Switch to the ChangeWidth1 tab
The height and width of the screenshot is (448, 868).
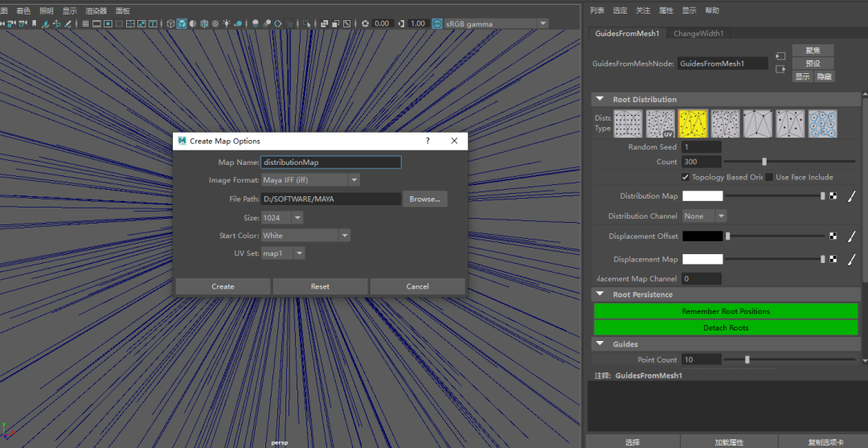(698, 33)
